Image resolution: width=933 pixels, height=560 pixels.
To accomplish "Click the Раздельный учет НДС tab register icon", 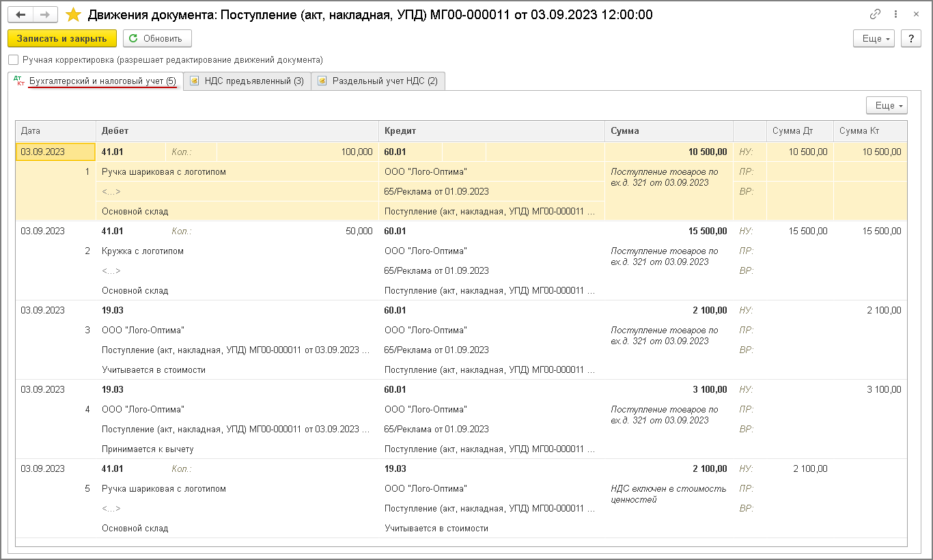I will coord(322,81).
